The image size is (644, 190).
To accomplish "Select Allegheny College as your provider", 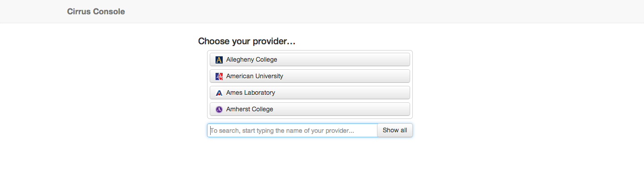I will [x=310, y=59].
